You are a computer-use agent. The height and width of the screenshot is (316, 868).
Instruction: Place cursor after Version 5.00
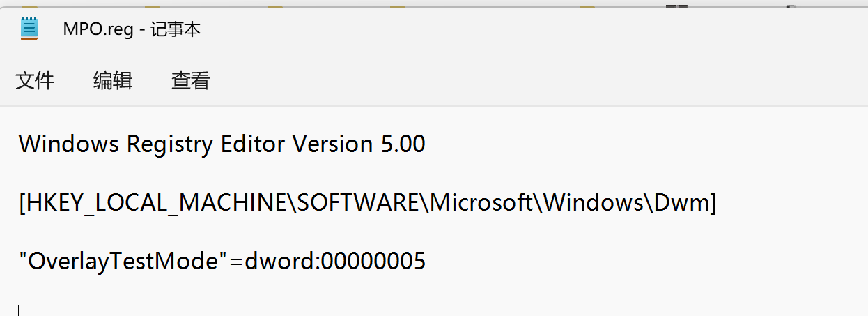click(425, 144)
